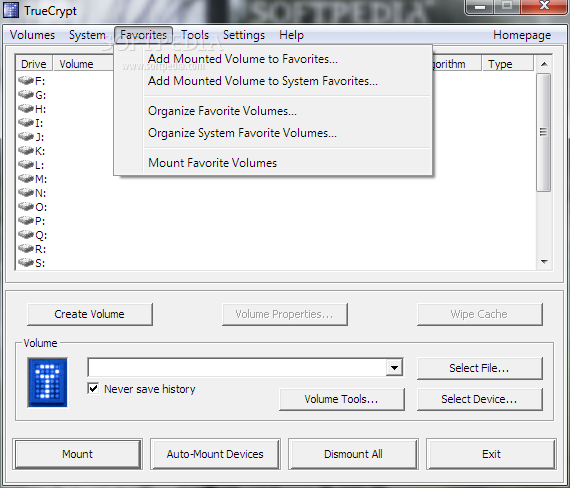Select the N: drive icon
Viewport: 570px width, 488px height.
pos(26,192)
